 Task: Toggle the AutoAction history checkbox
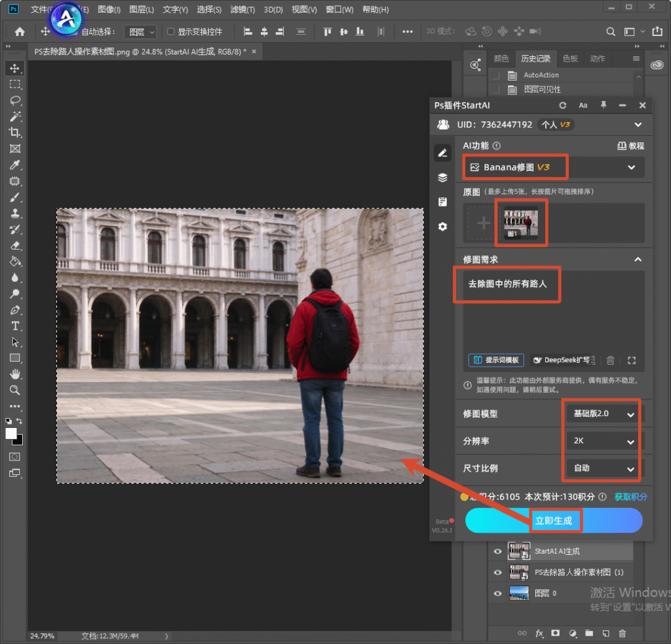(495, 75)
